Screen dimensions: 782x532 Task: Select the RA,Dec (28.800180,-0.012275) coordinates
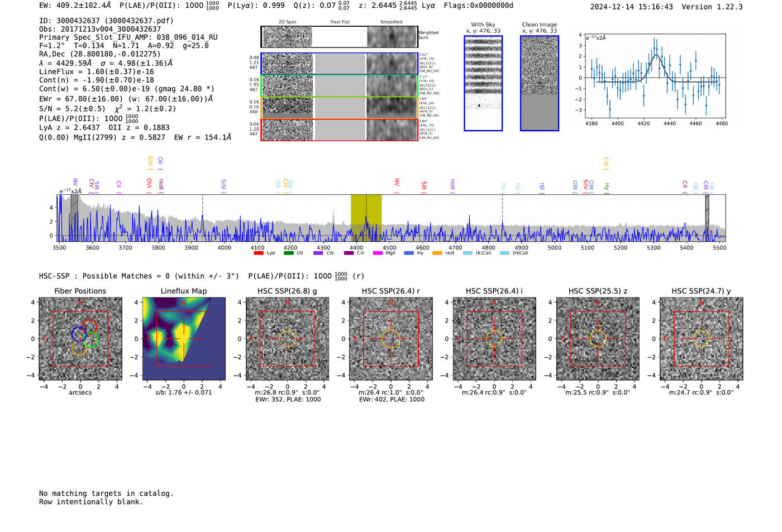[x=100, y=54]
